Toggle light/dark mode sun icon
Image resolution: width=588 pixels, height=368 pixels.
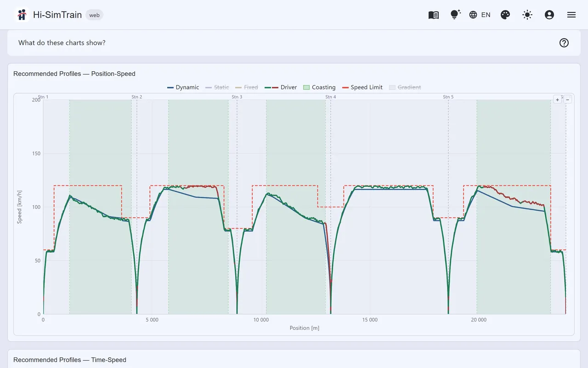coord(527,15)
